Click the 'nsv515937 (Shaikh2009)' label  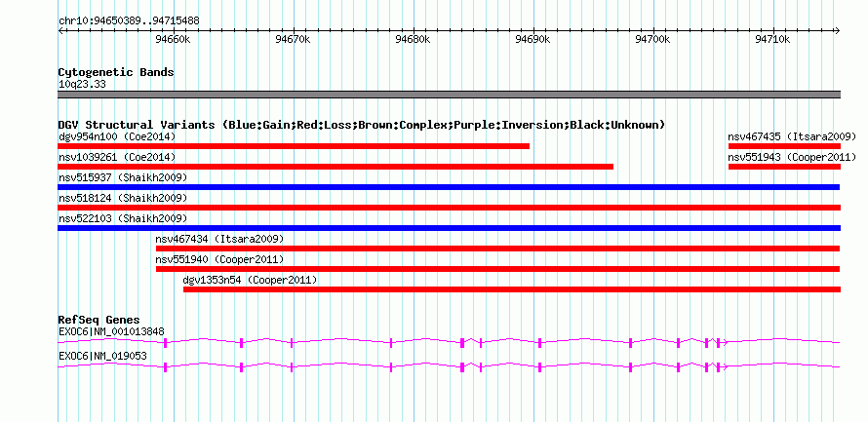(123, 177)
